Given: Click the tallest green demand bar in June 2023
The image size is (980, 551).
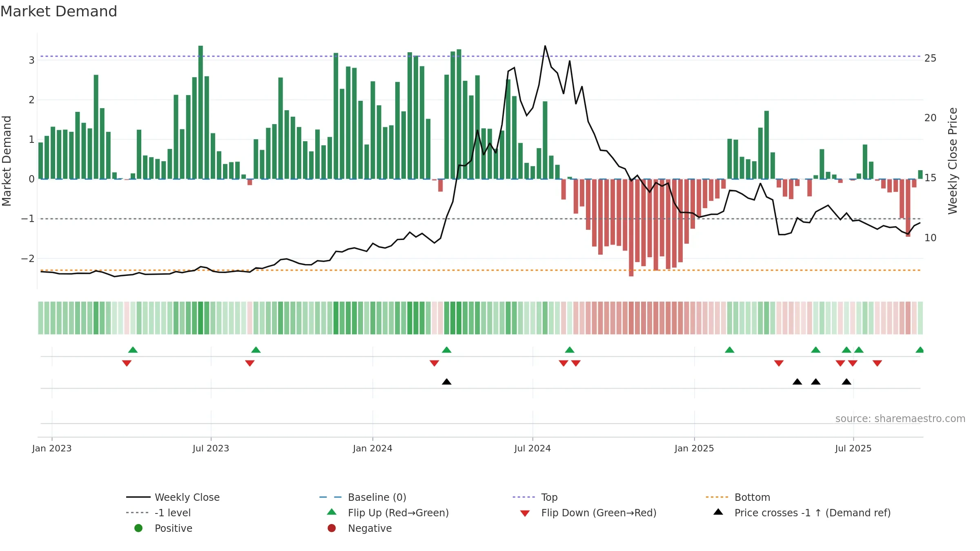Looking at the screenshot, I should point(200,112).
